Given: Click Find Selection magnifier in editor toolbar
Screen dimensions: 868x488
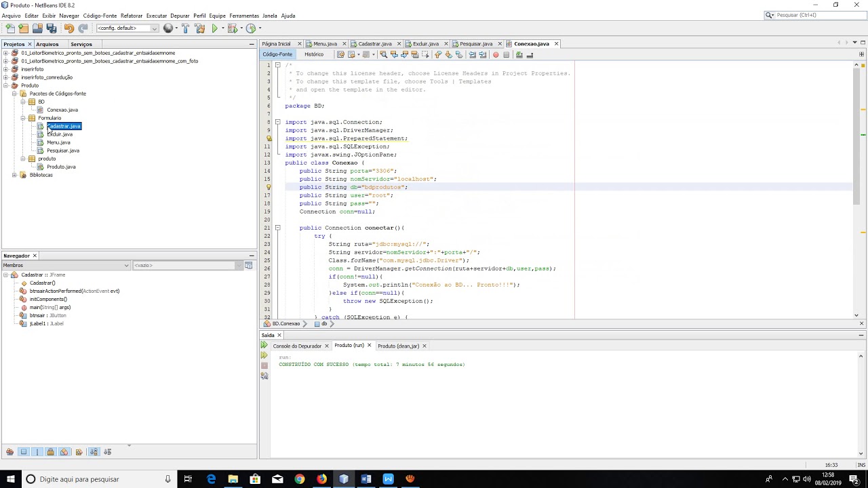Looking at the screenshot, I should click(x=383, y=55).
